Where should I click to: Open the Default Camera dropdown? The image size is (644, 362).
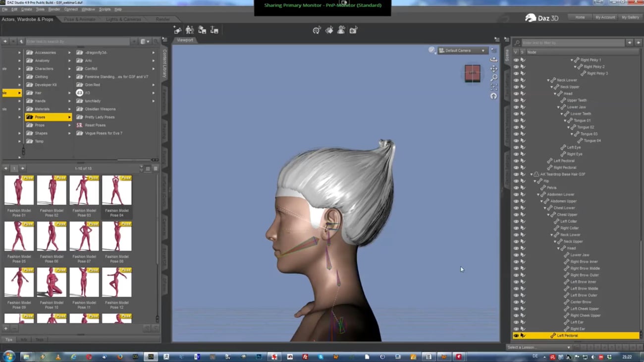pyautogui.click(x=463, y=50)
